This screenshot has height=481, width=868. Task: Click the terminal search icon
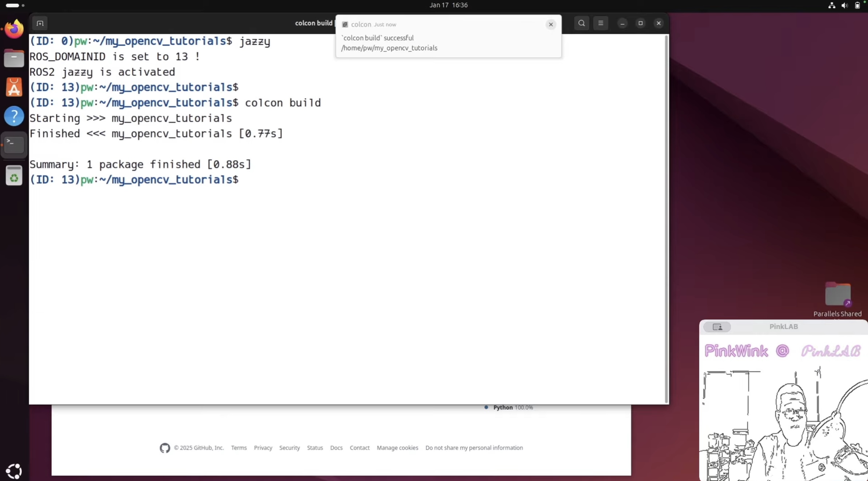tap(581, 23)
